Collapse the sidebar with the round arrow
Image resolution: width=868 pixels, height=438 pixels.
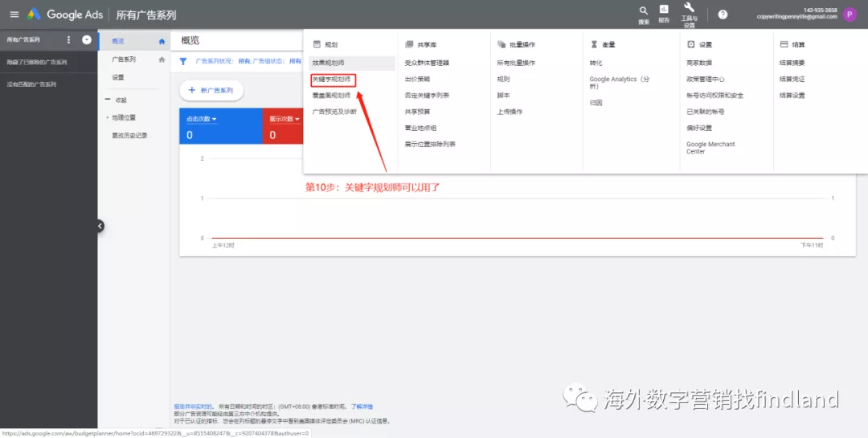point(100,225)
